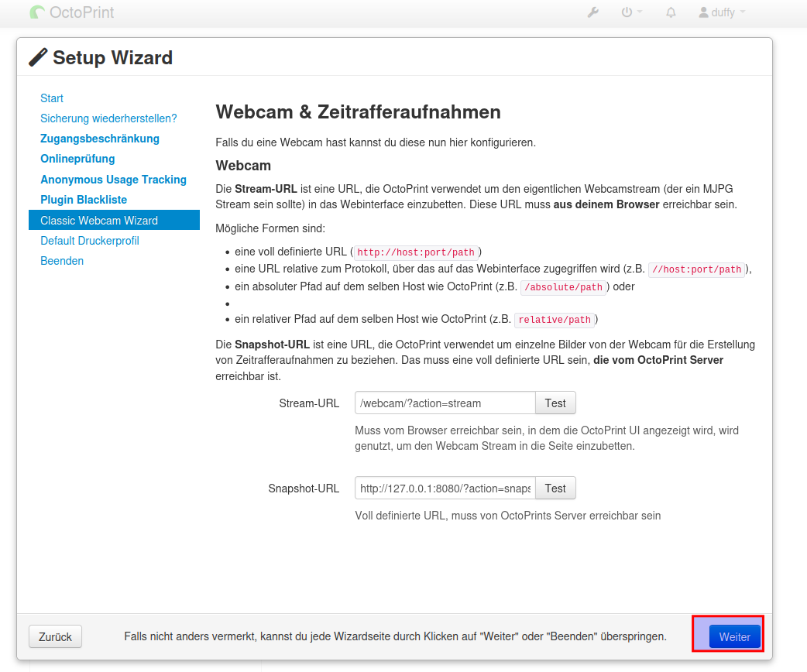Test the Snapshot-URL

[x=555, y=489]
